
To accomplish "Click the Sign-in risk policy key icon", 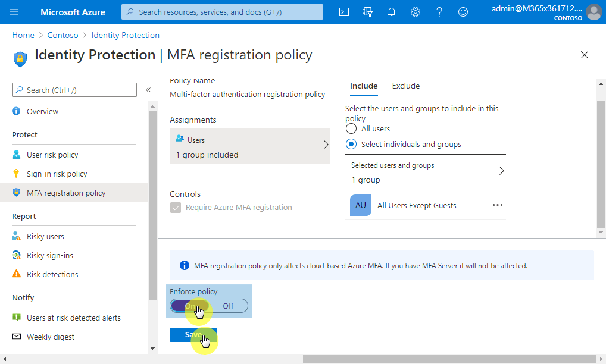I will click(16, 174).
